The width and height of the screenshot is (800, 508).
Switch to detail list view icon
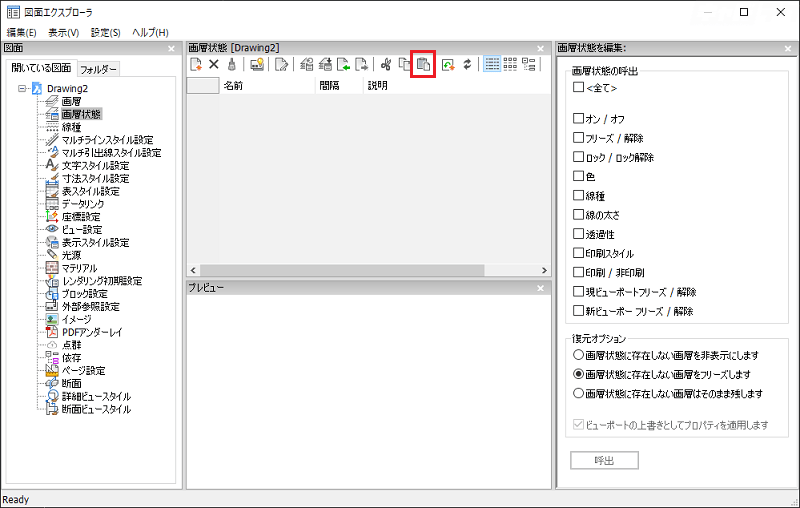click(492, 64)
